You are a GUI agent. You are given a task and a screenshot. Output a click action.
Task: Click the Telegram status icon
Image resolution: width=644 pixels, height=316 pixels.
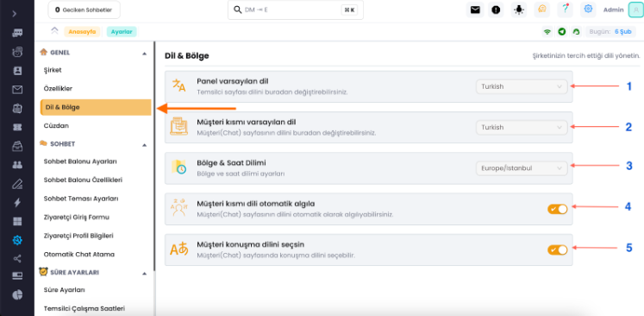[561, 32]
